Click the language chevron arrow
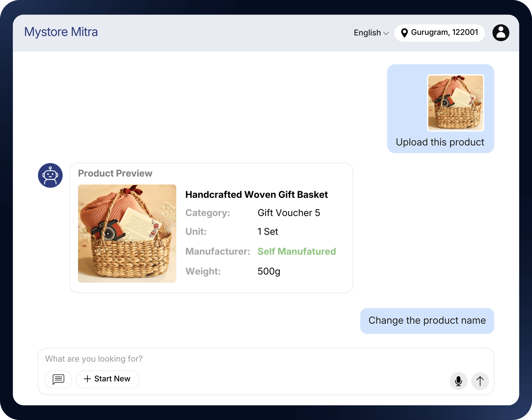The width and height of the screenshot is (532, 420). (x=386, y=33)
